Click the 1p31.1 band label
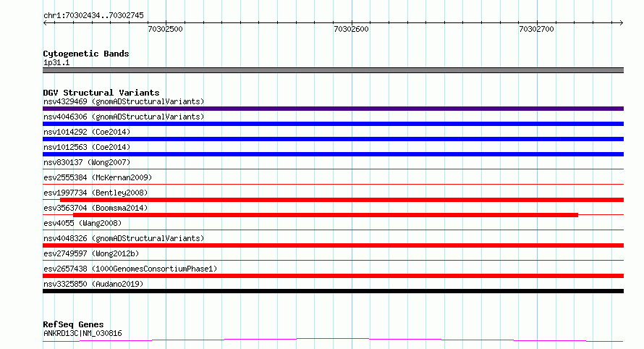The image size is (644, 349). coord(56,62)
